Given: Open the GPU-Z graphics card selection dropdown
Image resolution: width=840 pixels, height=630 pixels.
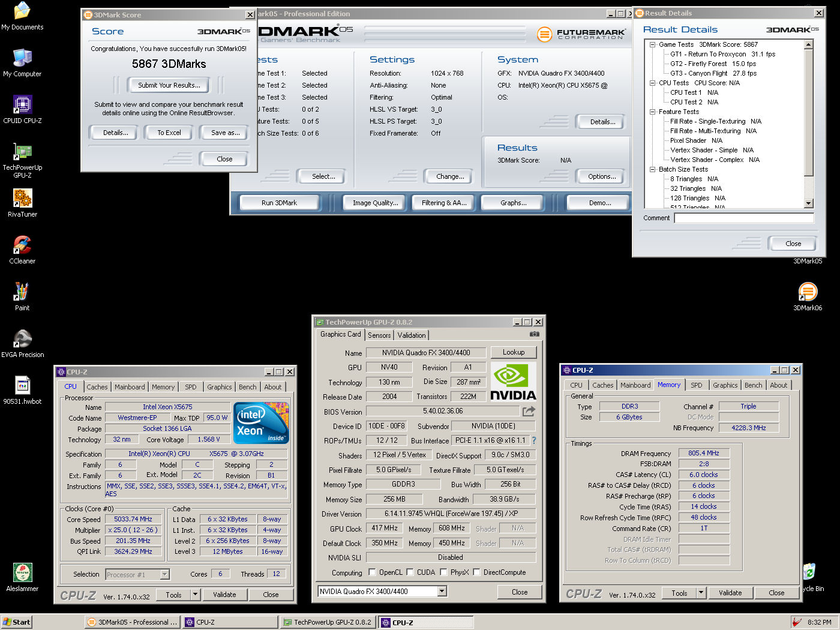Looking at the screenshot, I should pos(442,592).
